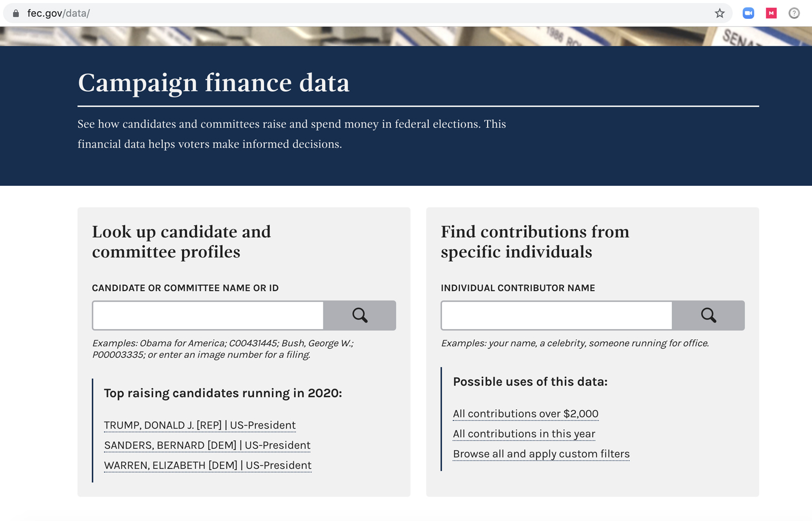Open the help question mark icon
The width and height of the screenshot is (812, 521).
click(x=793, y=13)
